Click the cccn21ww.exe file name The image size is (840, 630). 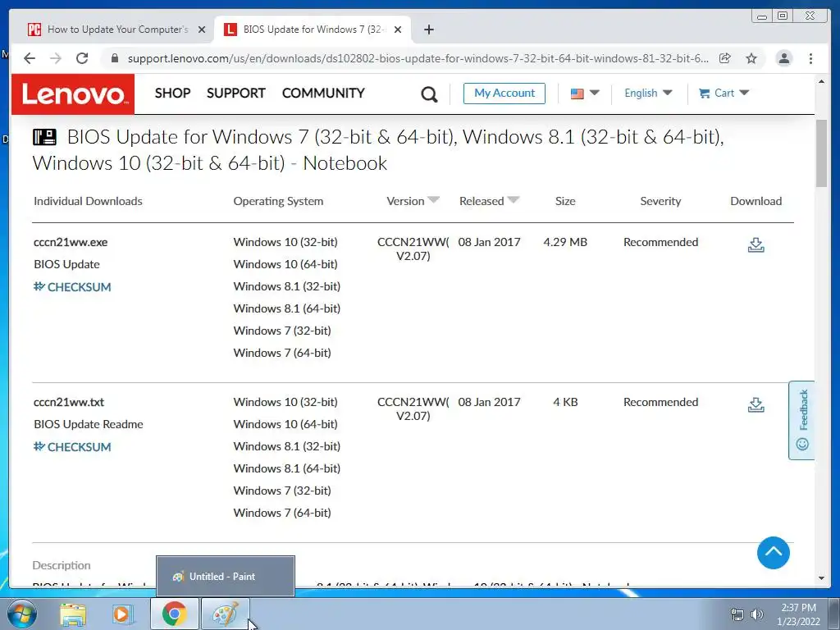[x=71, y=242]
